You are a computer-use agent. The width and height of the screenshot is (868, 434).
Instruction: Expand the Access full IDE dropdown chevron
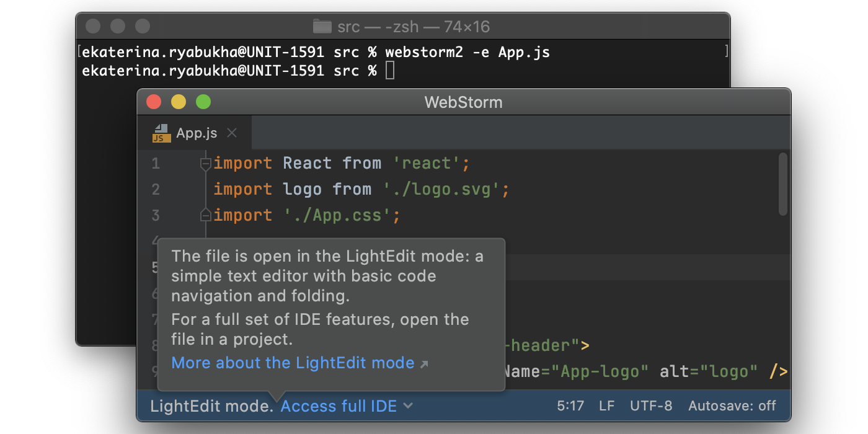[x=407, y=406]
